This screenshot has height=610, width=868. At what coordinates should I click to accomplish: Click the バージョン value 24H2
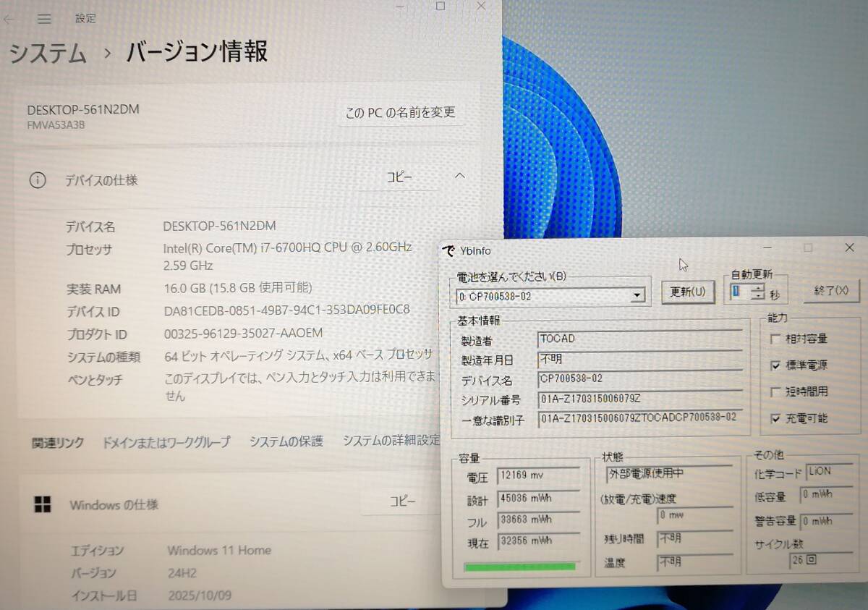(x=184, y=573)
